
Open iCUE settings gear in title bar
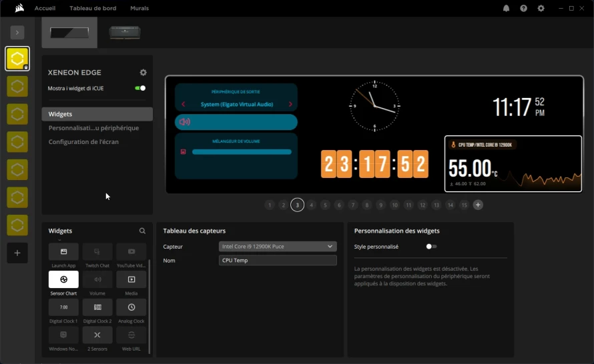541,8
